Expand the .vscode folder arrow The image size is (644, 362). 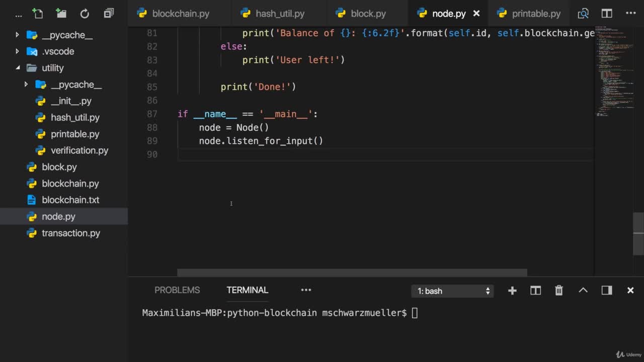tap(17, 51)
